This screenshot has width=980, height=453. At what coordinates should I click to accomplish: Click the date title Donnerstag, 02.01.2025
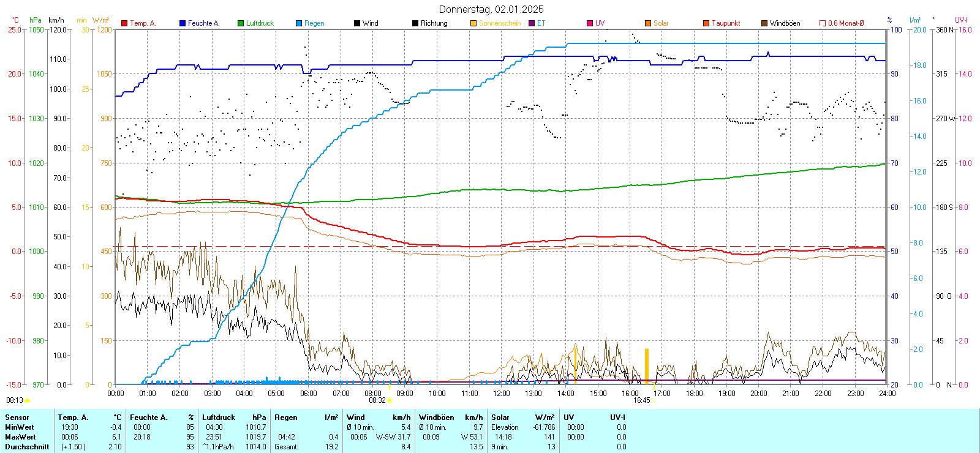click(x=491, y=9)
